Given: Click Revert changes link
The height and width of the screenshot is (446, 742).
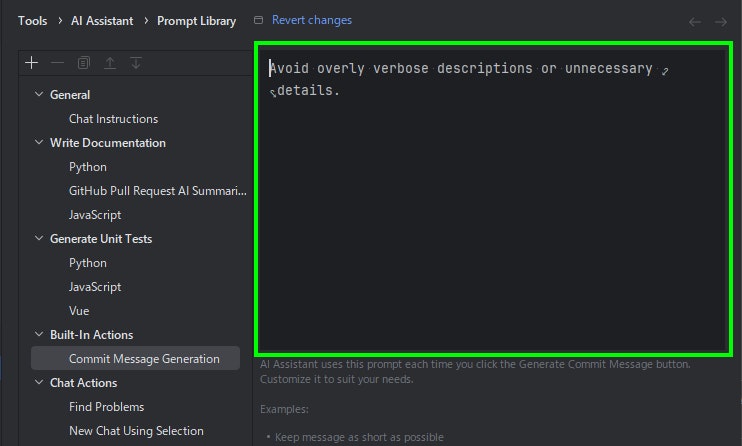Looking at the screenshot, I should (x=312, y=20).
